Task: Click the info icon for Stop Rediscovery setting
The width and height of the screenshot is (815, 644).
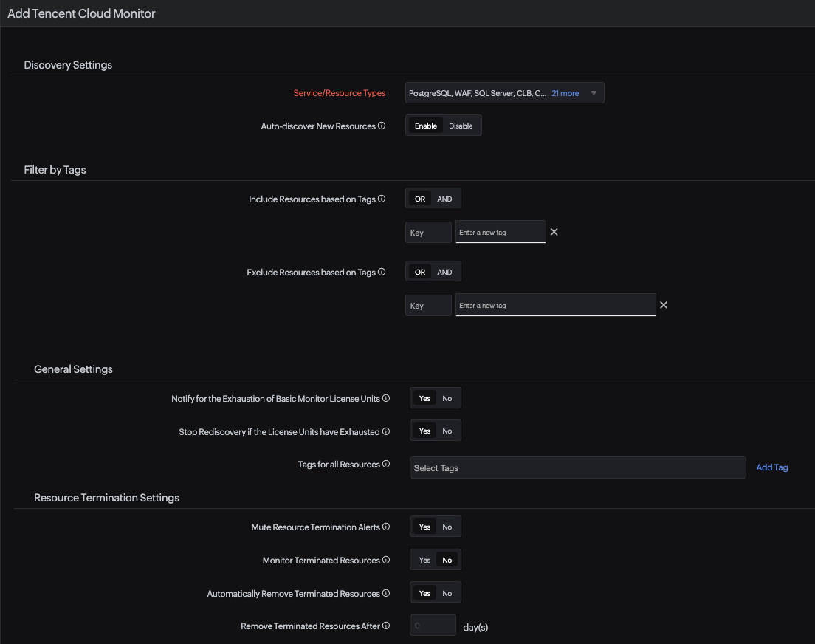Action: 388,431
